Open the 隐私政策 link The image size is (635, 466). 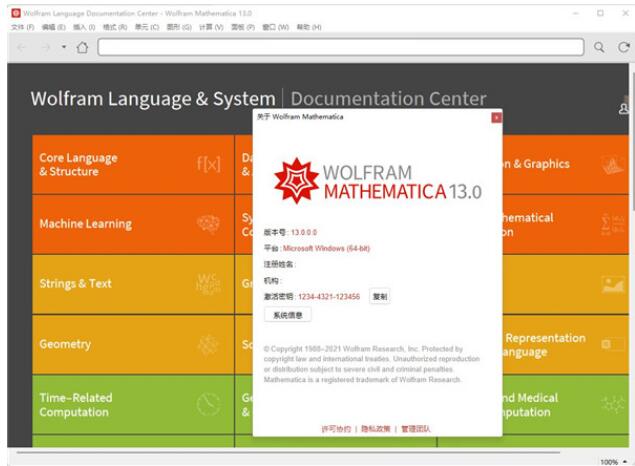point(375,429)
